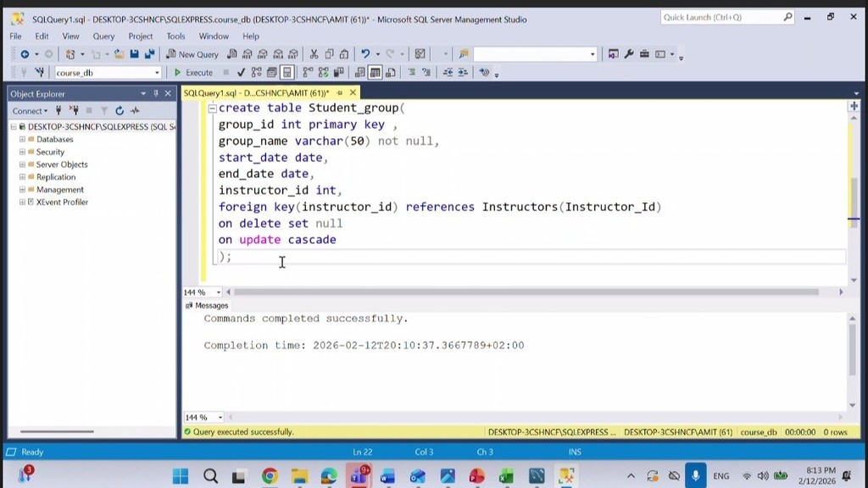Click the Properties wrench icon
The image size is (868, 488).
coord(629,54)
